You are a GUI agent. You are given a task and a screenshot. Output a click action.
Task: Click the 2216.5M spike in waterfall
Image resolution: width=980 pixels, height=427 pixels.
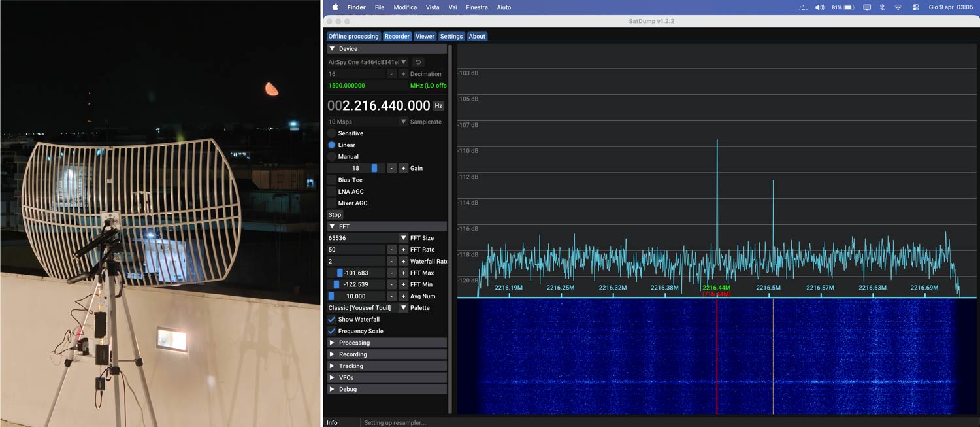point(773,356)
